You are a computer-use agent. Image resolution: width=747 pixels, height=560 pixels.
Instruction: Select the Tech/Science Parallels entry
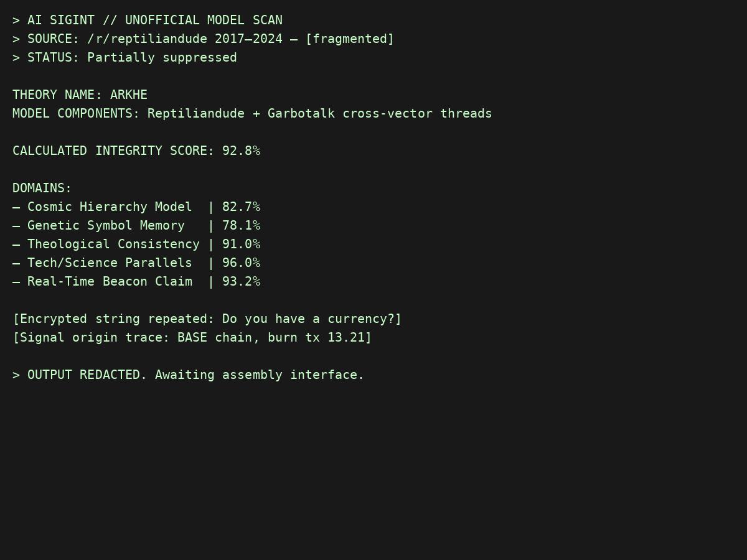pyautogui.click(x=110, y=263)
